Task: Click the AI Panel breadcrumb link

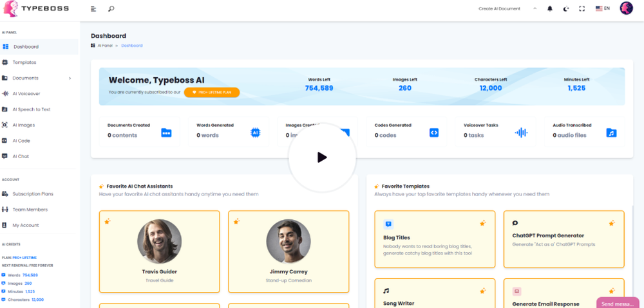Action: pyautogui.click(x=105, y=46)
